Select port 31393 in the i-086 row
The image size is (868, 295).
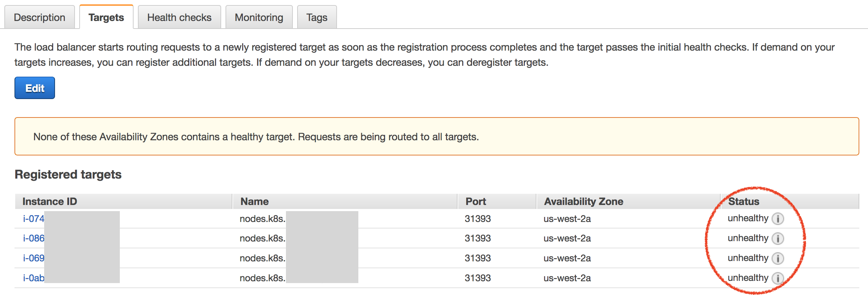coord(478,239)
